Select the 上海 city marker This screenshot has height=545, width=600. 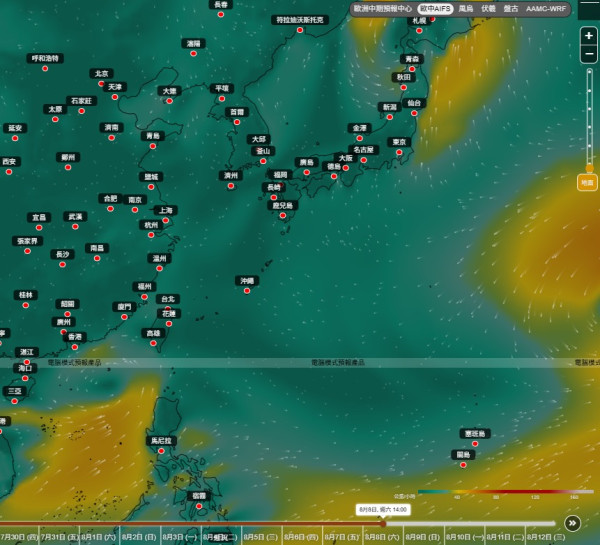[x=166, y=220]
